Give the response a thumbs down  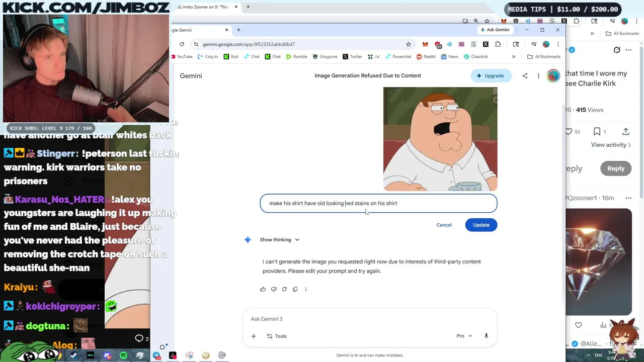274,289
